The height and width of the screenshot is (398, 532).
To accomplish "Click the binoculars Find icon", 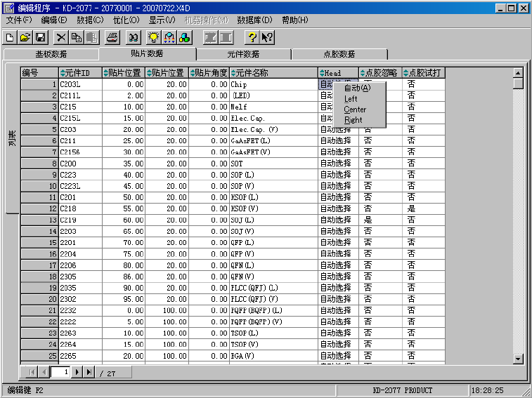I will pyautogui.click(x=134, y=38).
